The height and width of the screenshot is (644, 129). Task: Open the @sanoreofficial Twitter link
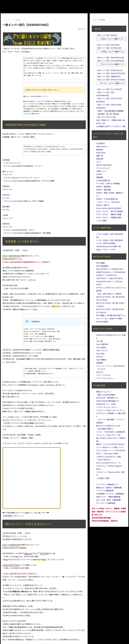pos(43,149)
